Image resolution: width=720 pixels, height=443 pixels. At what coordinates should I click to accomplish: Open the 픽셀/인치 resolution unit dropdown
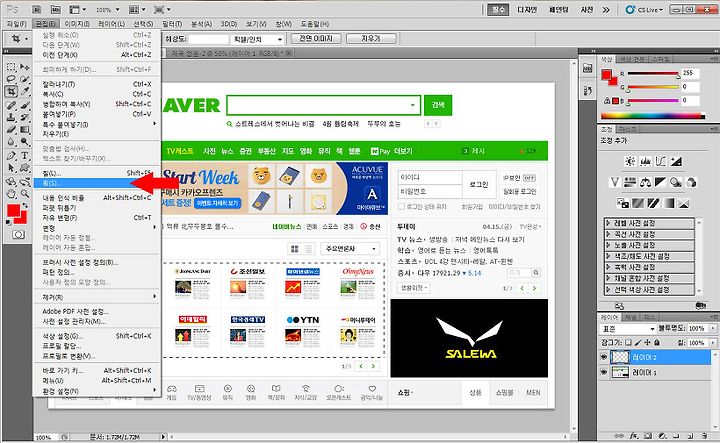tap(257, 39)
